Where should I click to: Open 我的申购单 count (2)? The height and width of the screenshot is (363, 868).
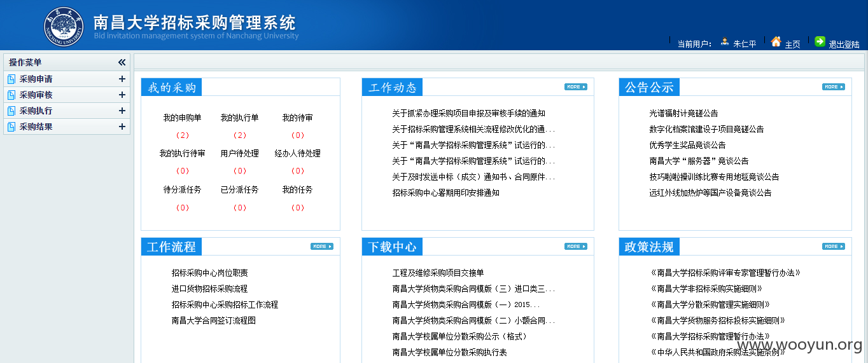pyautogui.click(x=183, y=135)
